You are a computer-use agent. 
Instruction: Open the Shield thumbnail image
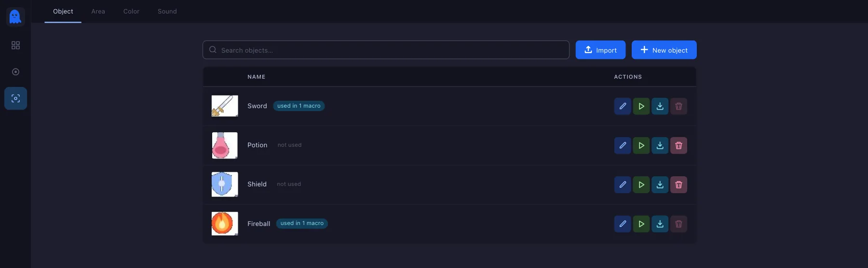click(225, 184)
